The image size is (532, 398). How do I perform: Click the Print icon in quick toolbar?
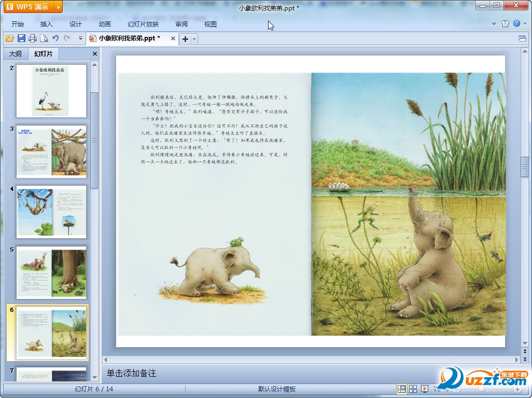[33, 38]
